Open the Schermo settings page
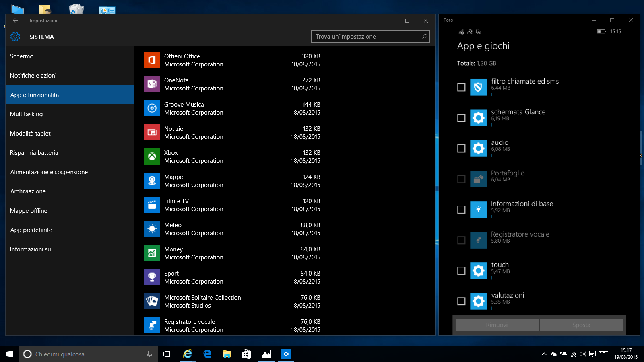644x362 pixels. pos(70,56)
